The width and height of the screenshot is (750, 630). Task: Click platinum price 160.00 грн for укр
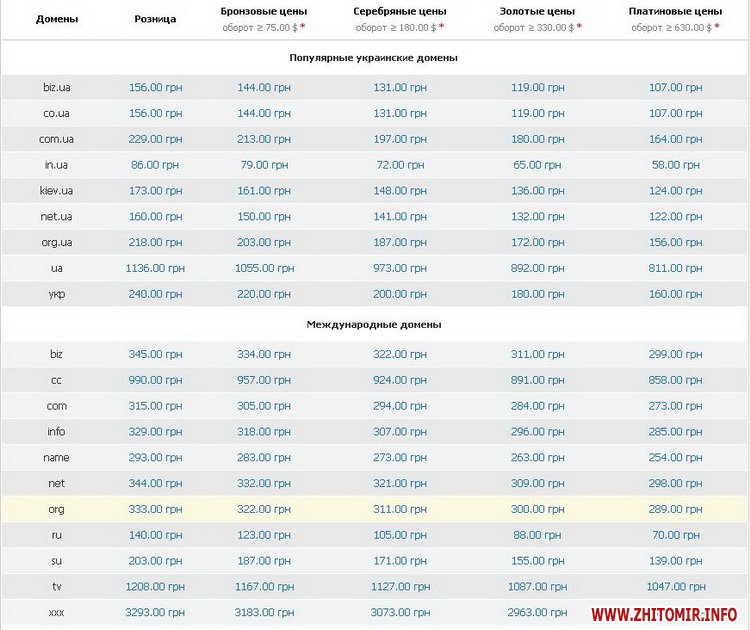[675, 294]
